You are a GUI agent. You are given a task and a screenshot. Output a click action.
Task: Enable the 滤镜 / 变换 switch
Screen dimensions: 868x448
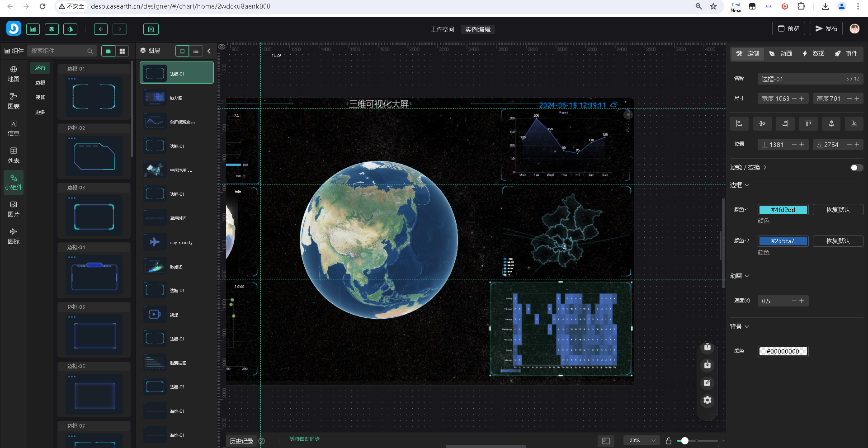pyautogui.click(x=856, y=168)
